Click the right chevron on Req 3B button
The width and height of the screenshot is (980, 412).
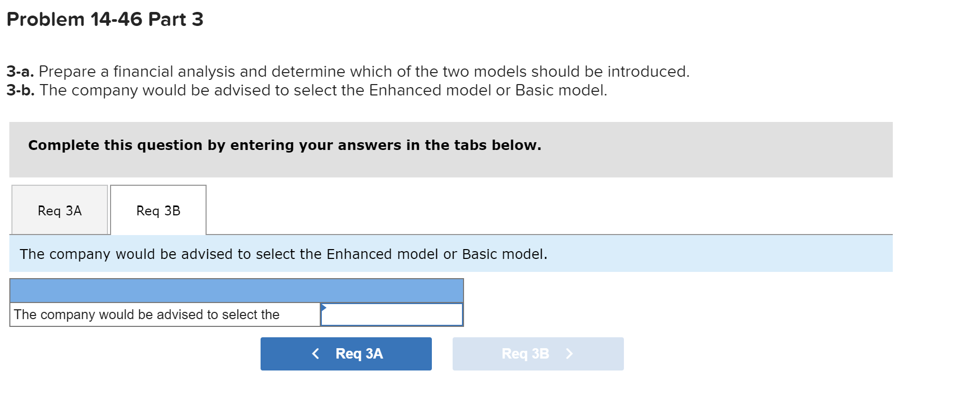[x=569, y=353]
